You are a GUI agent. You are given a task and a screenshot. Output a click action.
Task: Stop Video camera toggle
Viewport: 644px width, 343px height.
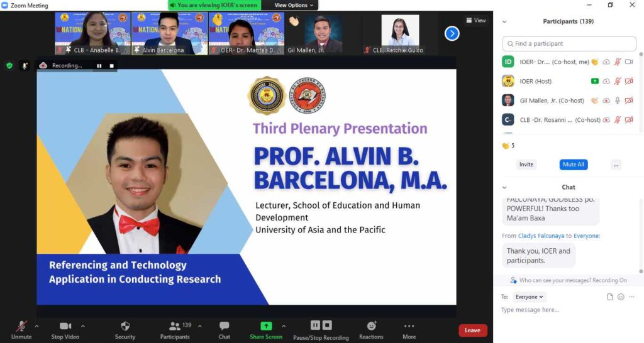(x=65, y=326)
